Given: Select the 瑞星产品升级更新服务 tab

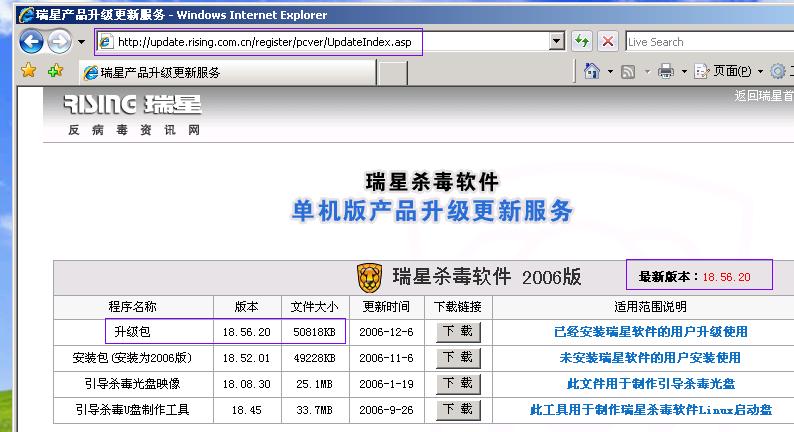Looking at the screenshot, I should (228, 72).
